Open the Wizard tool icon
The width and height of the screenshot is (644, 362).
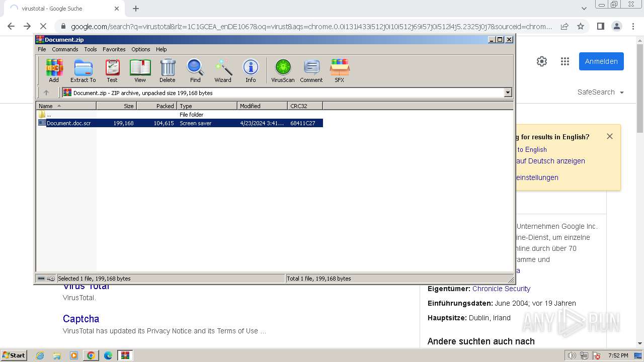tap(223, 70)
